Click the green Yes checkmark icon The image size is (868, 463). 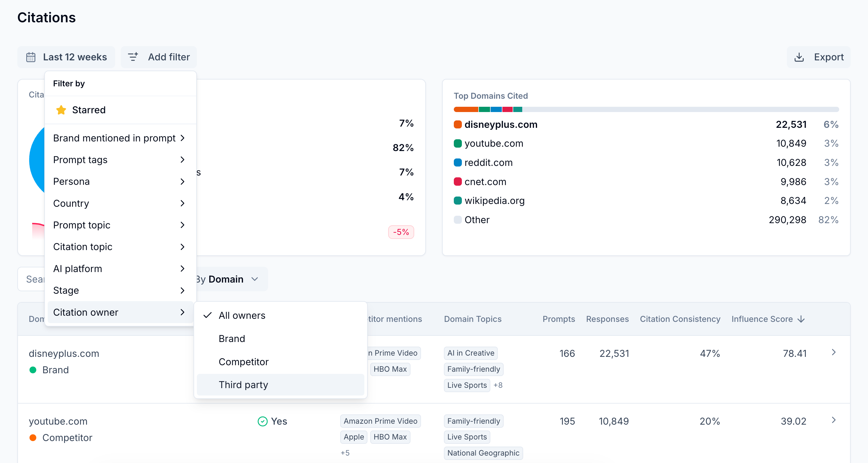click(262, 421)
